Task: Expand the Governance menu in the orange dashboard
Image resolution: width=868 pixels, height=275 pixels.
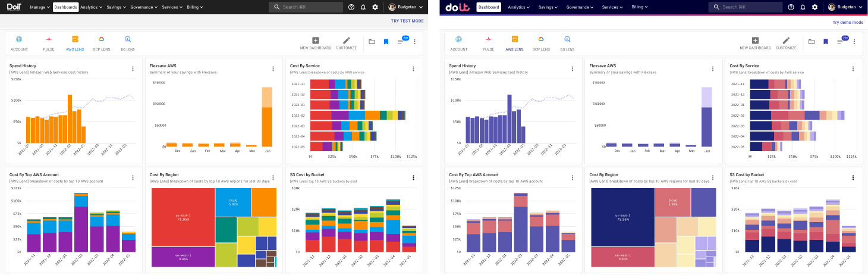Action: pyautogui.click(x=144, y=7)
